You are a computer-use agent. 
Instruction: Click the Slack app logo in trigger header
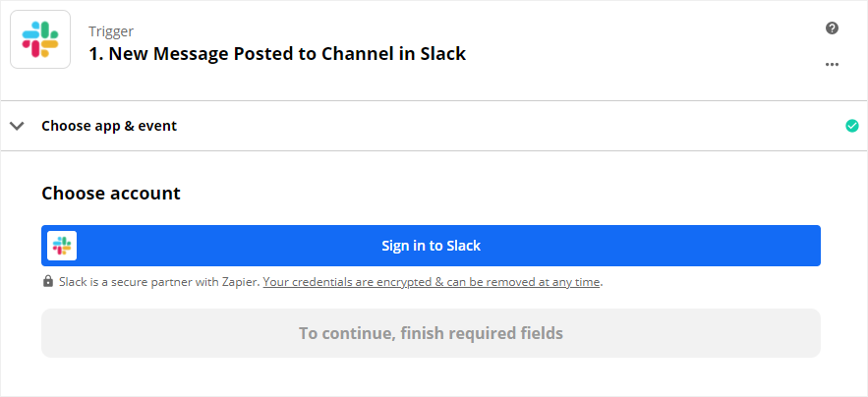point(40,39)
